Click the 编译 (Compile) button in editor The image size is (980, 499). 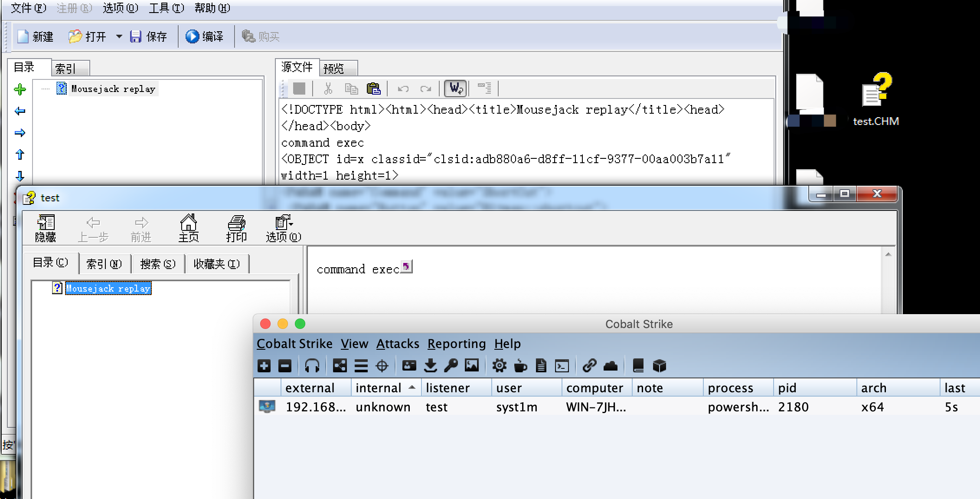(x=206, y=36)
